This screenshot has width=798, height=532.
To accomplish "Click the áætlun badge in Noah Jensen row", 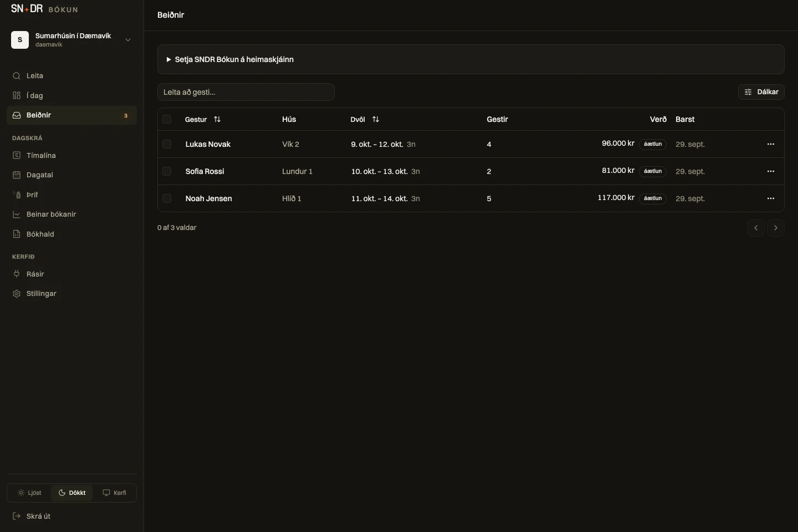I will click(653, 198).
